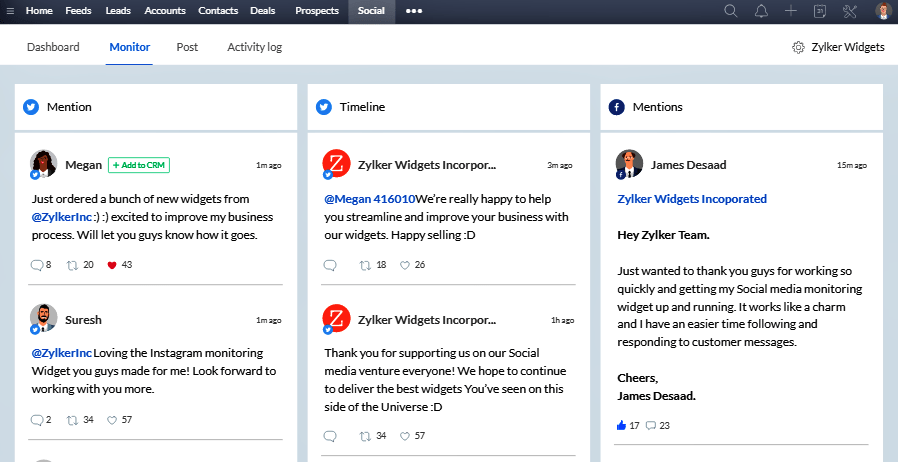Open the Feeds module
This screenshot has height=462, width=898.
(78, 11)
